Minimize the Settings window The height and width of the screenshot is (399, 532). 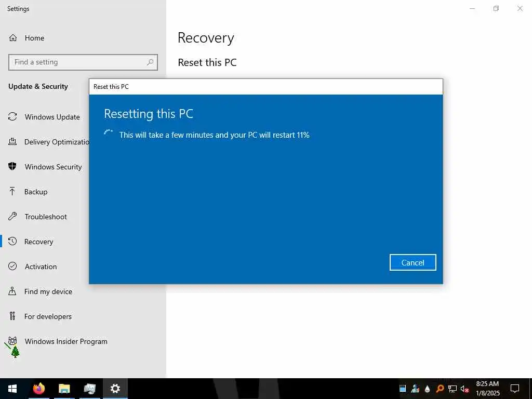point(472,8)
